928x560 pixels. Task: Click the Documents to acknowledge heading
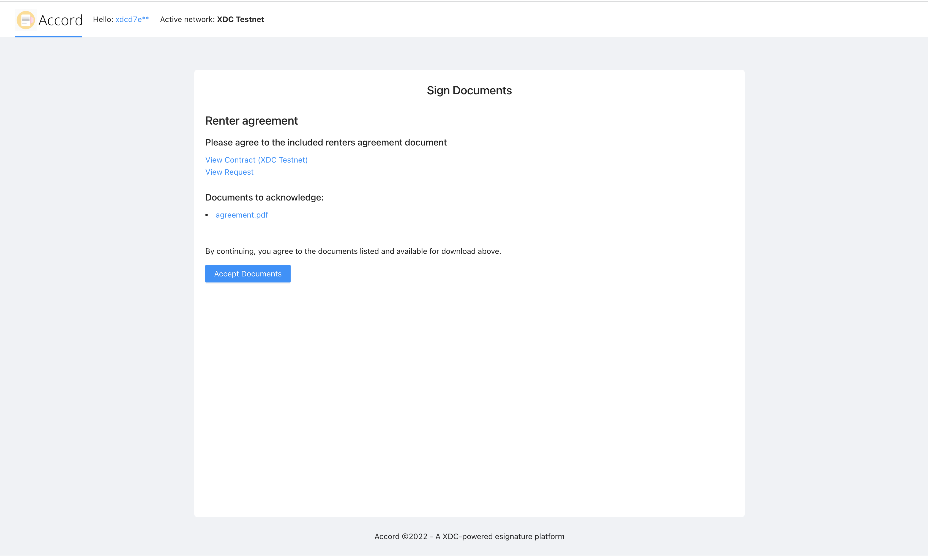[264, 197]
